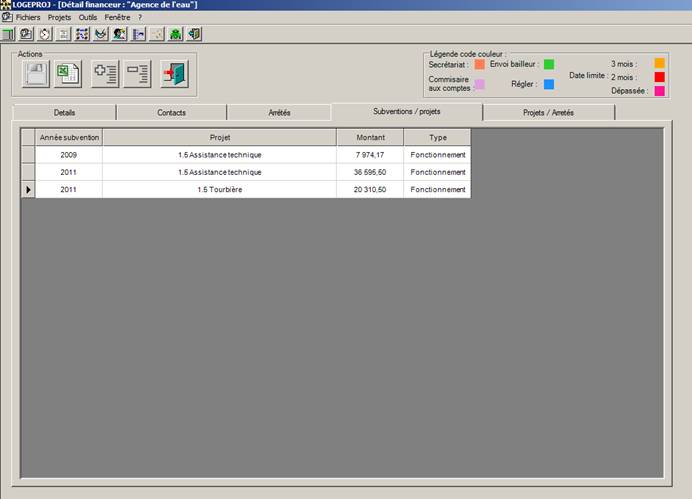Open the Projets / Arretés tab
692x499 pixels.
click(x=548, y=113)
